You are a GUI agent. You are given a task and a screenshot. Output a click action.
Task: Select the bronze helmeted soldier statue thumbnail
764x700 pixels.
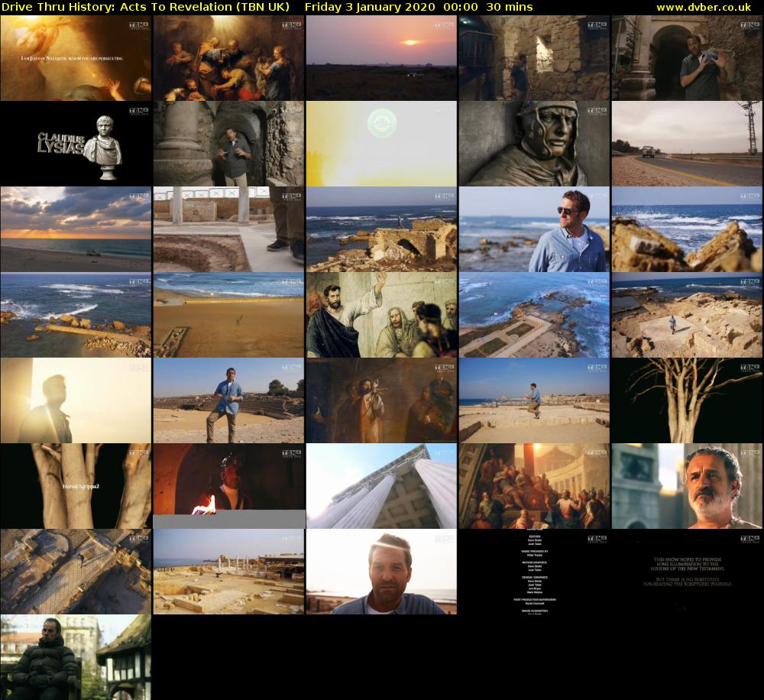coord(535,144)
